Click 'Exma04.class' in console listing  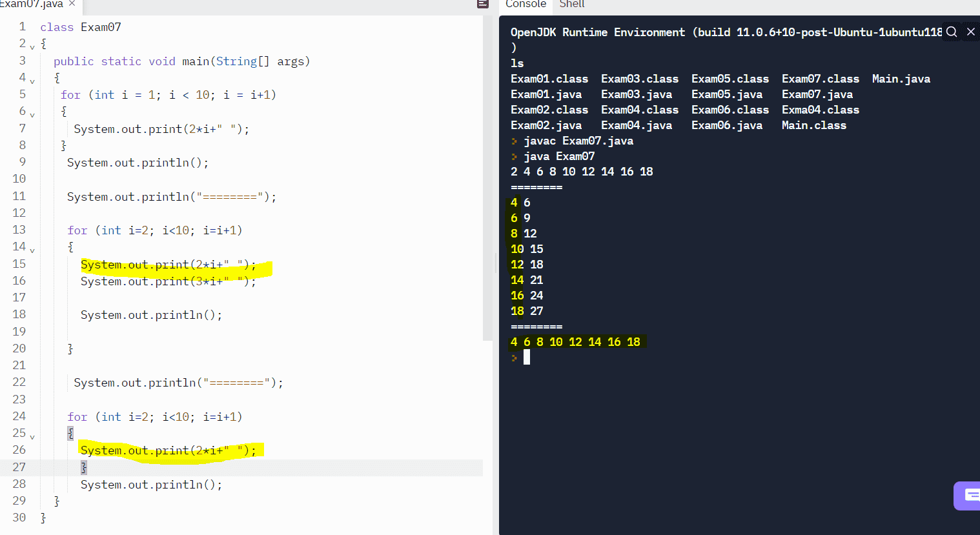[x=821, y=110]
